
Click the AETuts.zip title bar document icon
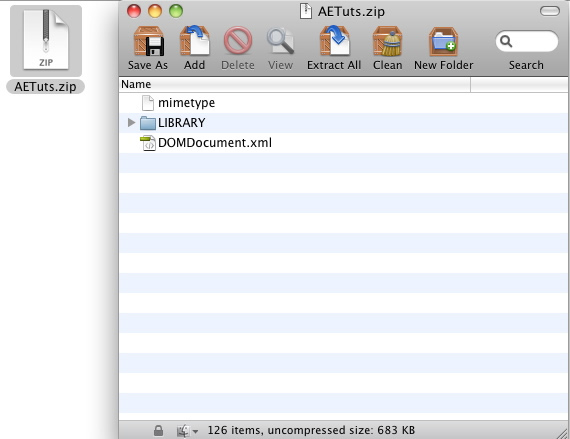click(x=306, y=11)
